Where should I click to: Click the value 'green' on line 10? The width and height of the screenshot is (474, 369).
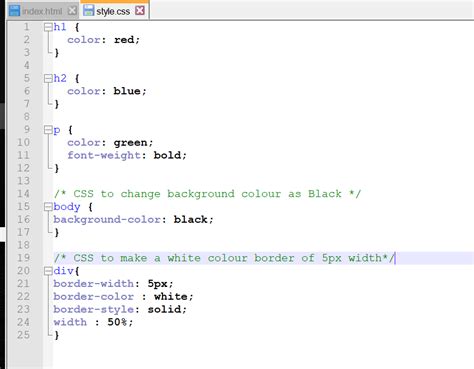pyautogui.click(x=130, y=143)
